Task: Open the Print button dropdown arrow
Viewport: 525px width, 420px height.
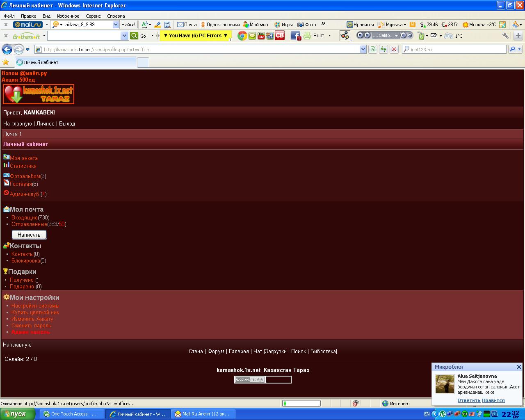Action: [330, 36]
